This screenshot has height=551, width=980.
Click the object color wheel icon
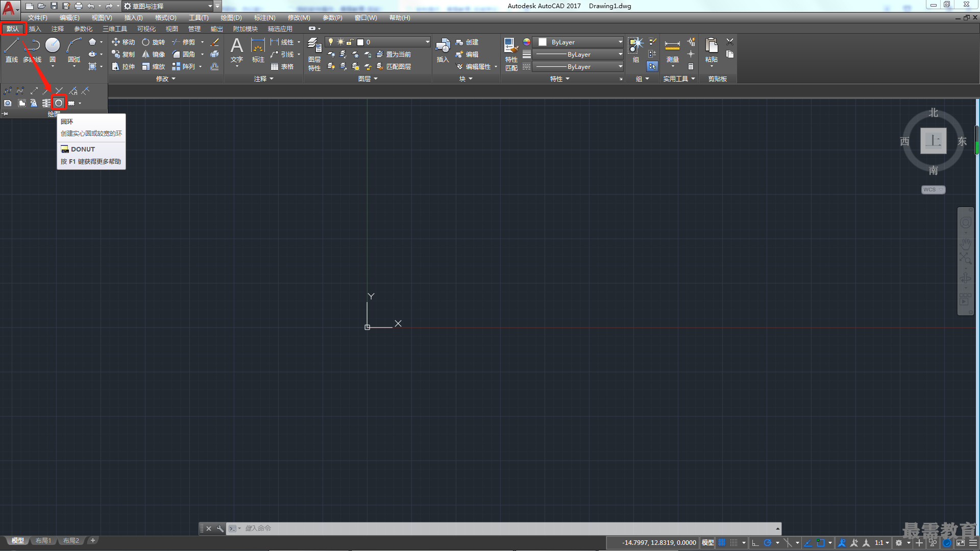point(527,42)
